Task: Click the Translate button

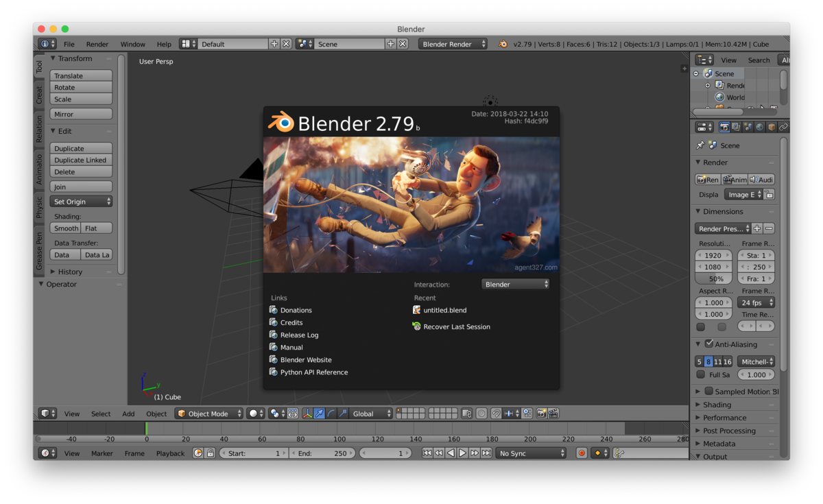Action: (81, 76)
